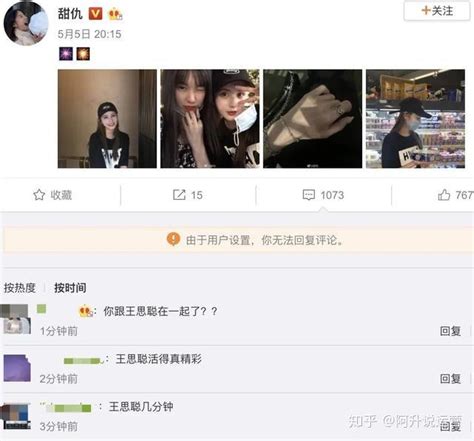Open the supermarket photo thumbnail

[x=415, y=119]
